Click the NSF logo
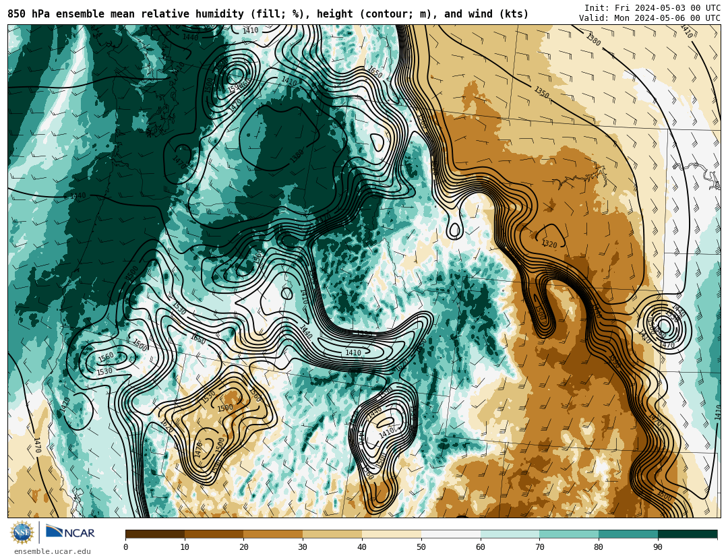This screenshot has width=728, height=560. [22, 532]
